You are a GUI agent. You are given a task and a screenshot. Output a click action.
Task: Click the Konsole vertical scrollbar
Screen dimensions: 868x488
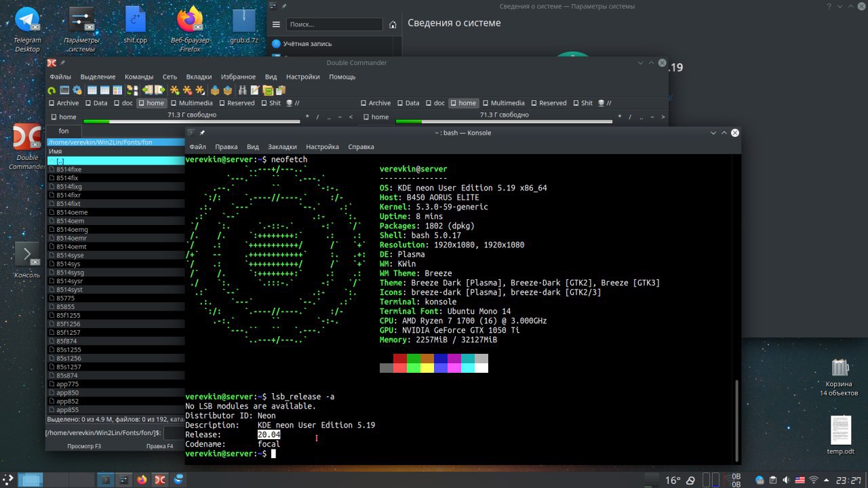click(x=737, y=420)
